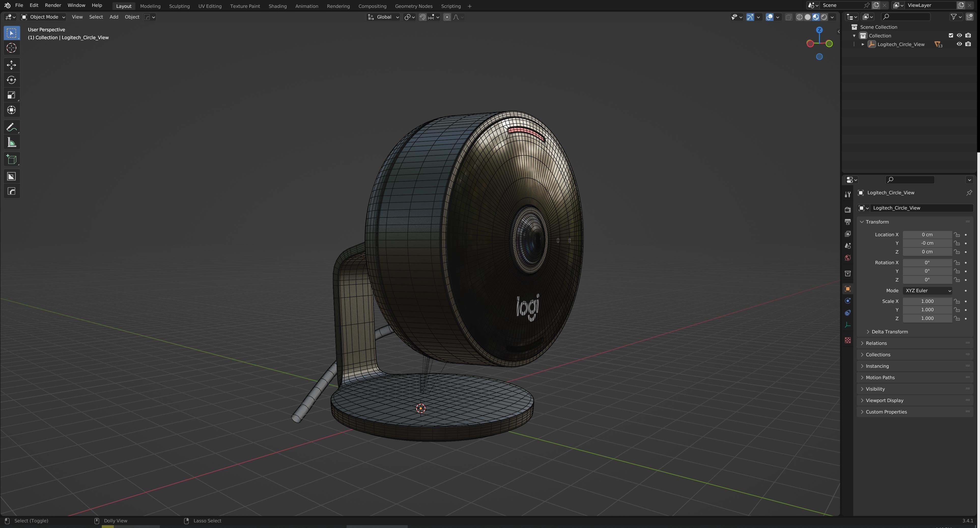Screen dimensions: 980x528
Task: Expand the Viewport Display panel
Action: tap(884, 400)
